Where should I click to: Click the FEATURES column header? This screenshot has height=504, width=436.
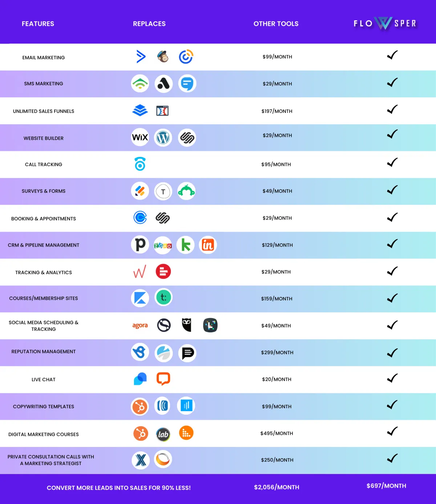[38, 24]
